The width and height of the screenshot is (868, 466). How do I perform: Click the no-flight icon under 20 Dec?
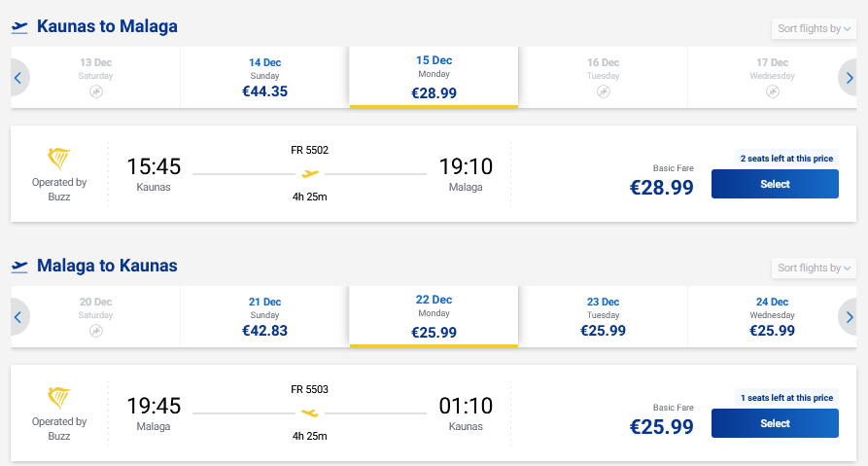click(96, 331)
